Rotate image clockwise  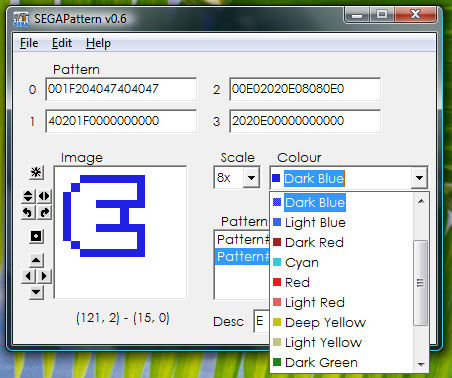[44, 212]
